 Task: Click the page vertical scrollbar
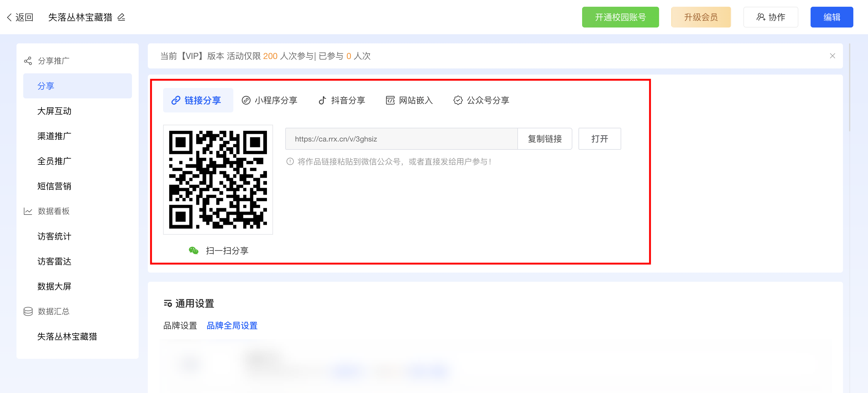pyautogui.click(x=850, y=88)
